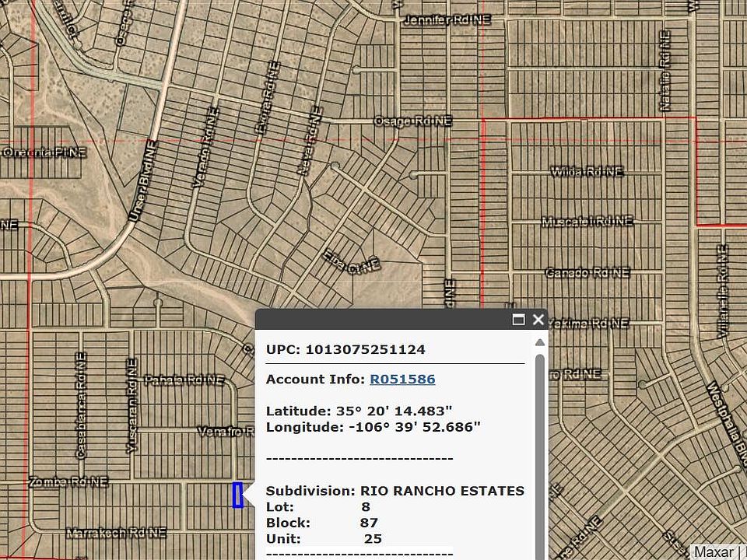Click the Casablanca Rd NE map label
This screenshot has height=560, width=747.
(x=81, y=406)
